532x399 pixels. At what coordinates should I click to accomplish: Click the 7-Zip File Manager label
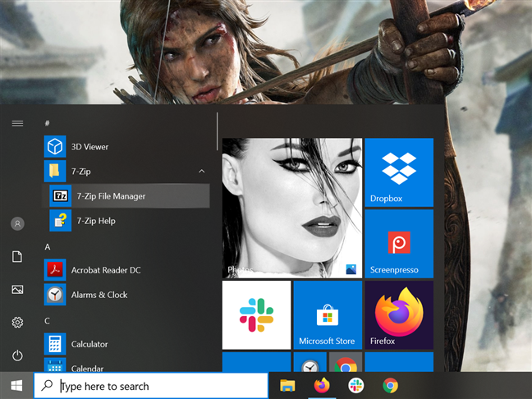pos(111,196)
